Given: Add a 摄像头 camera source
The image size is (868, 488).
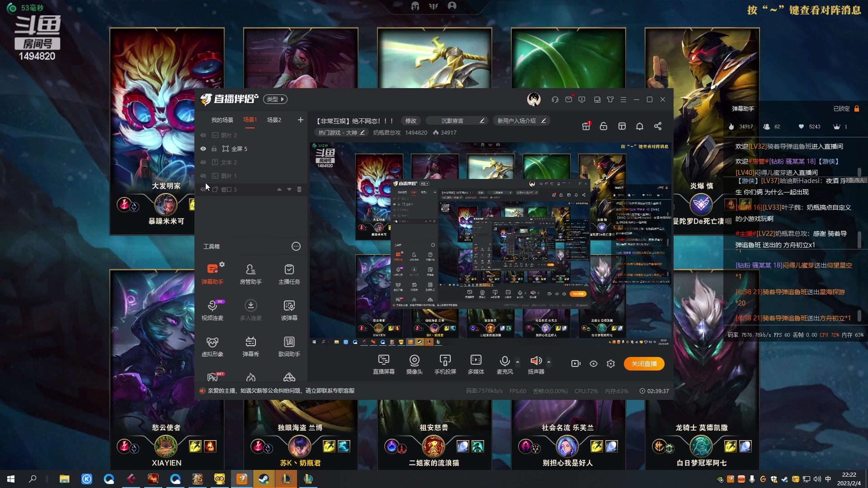Looking at the screenshot, I should [414, 364].
